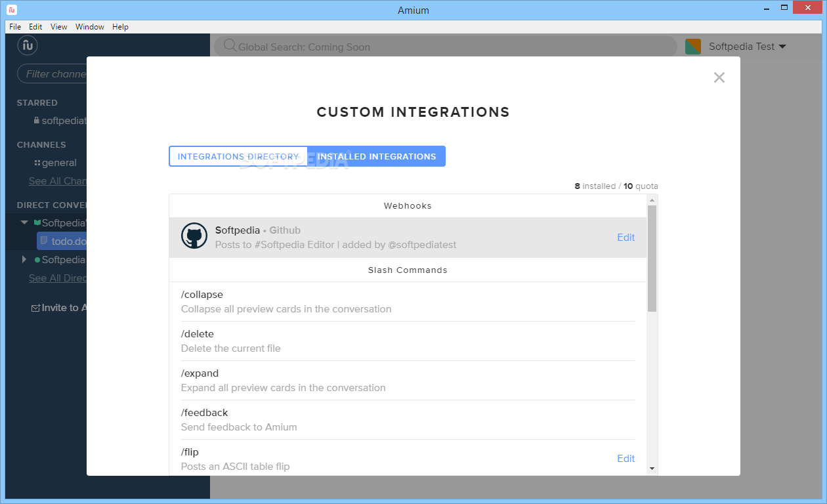Click the Amium app icon in title bar
827x504 pixels.
(x=12, y=10)
